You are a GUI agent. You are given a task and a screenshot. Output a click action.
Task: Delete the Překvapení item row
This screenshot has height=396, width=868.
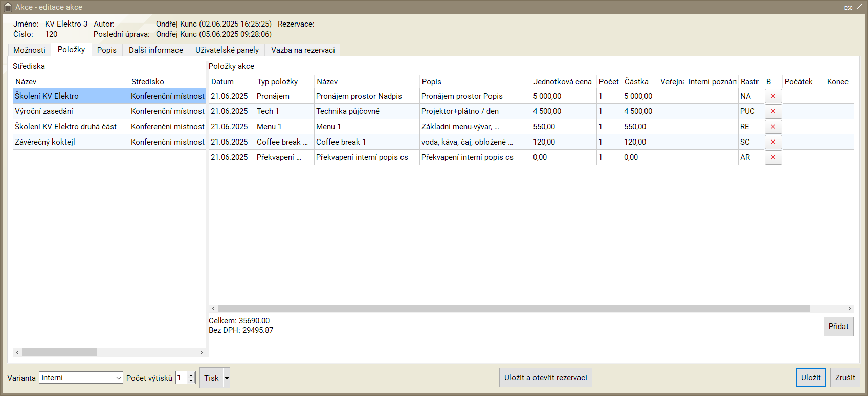[773, 157]
